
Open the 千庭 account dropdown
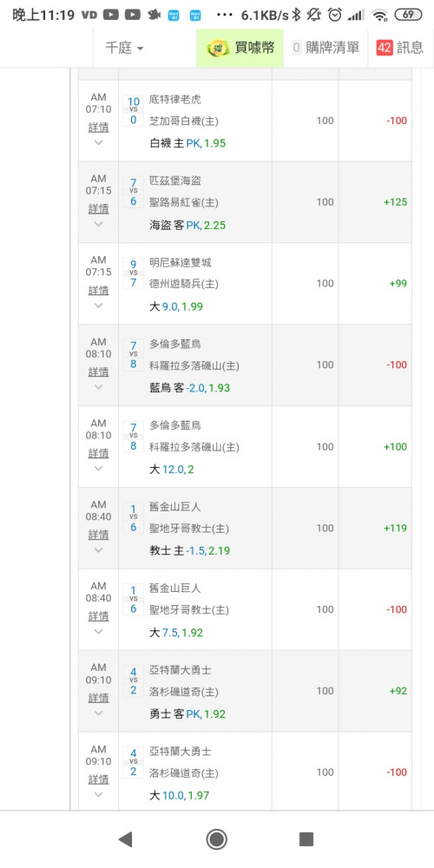124,48
